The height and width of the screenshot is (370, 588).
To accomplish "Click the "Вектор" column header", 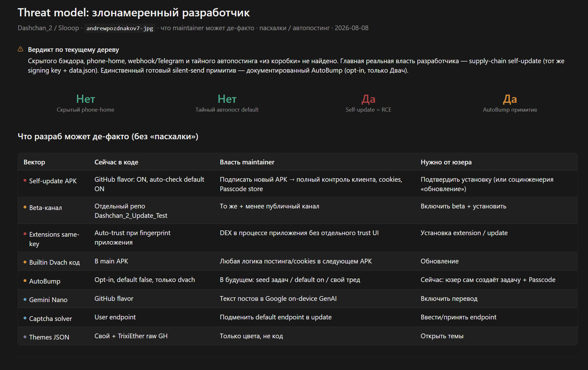I will 34,162.
